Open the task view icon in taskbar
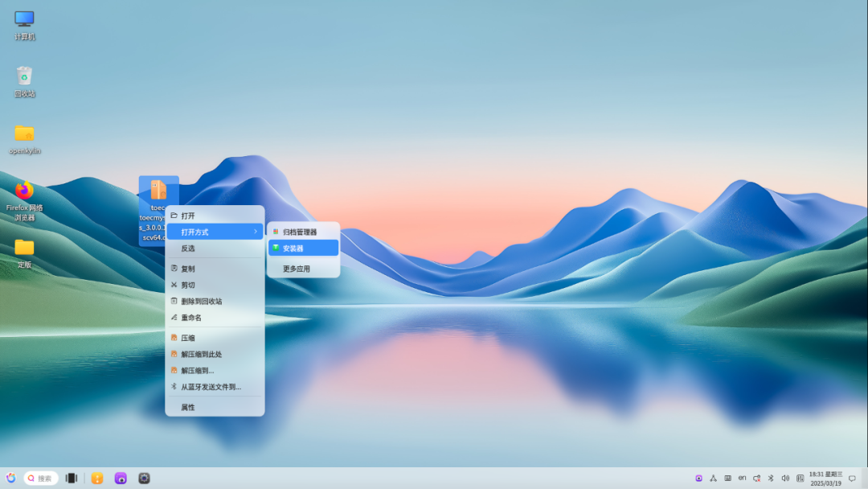 pos(72,478)
